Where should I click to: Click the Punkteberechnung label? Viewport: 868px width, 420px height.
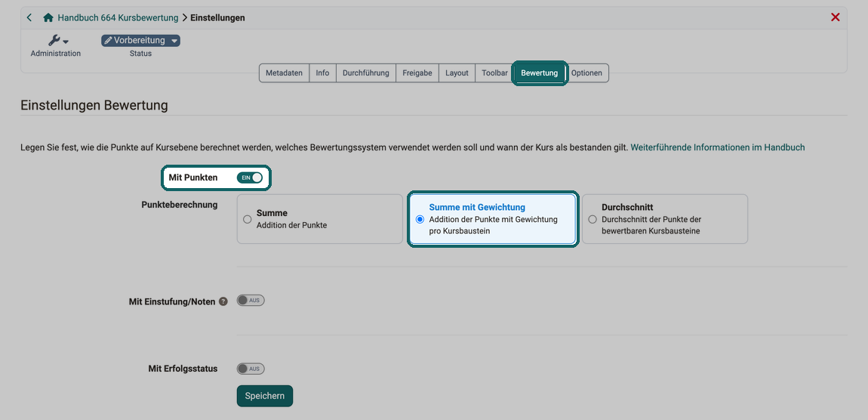coord(180,205)
